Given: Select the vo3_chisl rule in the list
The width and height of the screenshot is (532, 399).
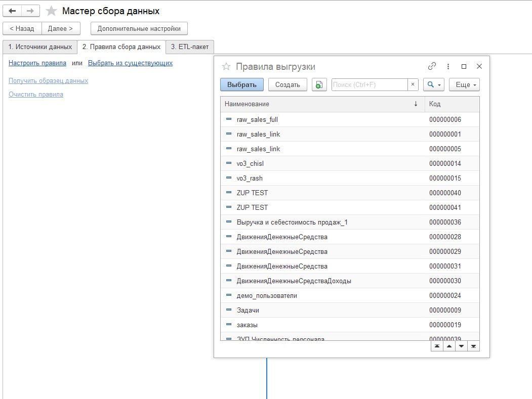Looking at the screenshot, I should [x=250, y=164].
